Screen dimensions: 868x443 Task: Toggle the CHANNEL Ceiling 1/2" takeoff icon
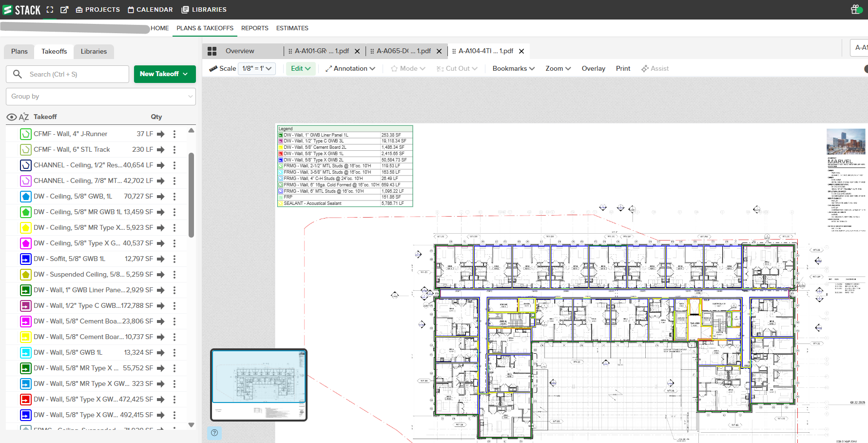(x=26, y=165)
